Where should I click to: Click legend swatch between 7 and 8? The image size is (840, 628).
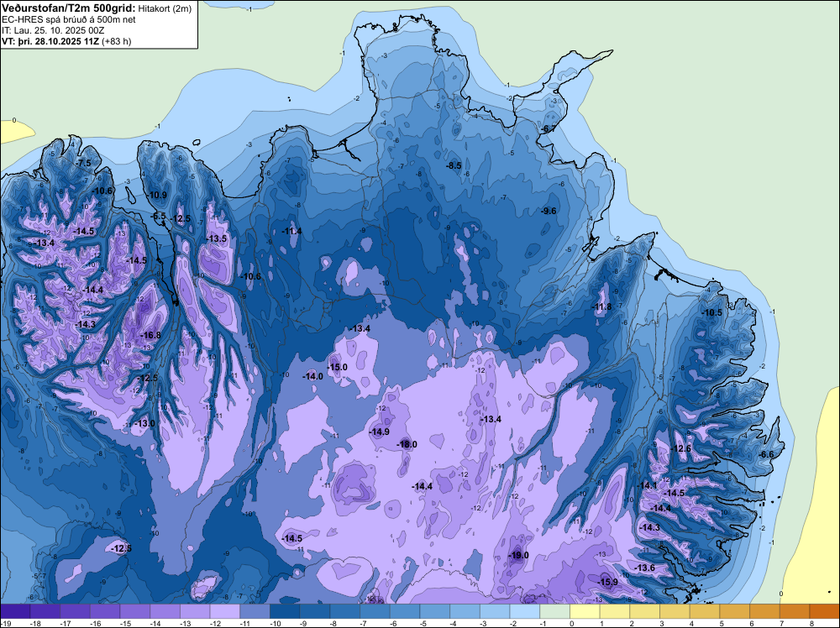click(x=795, y=611)
